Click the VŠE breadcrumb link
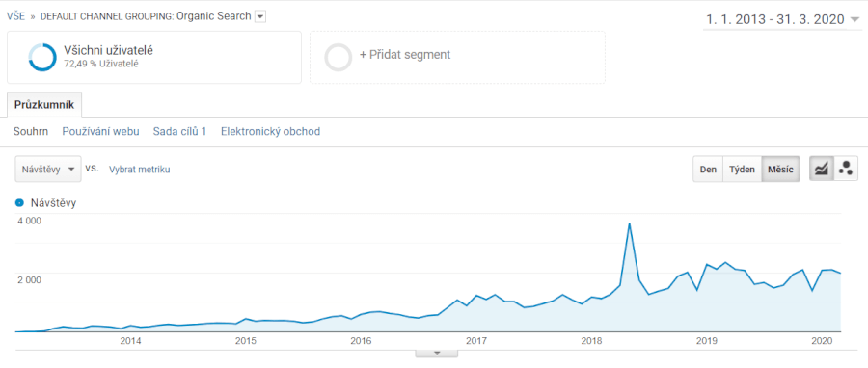Viewport: 868px width, 368px height. tap(15, 16)
